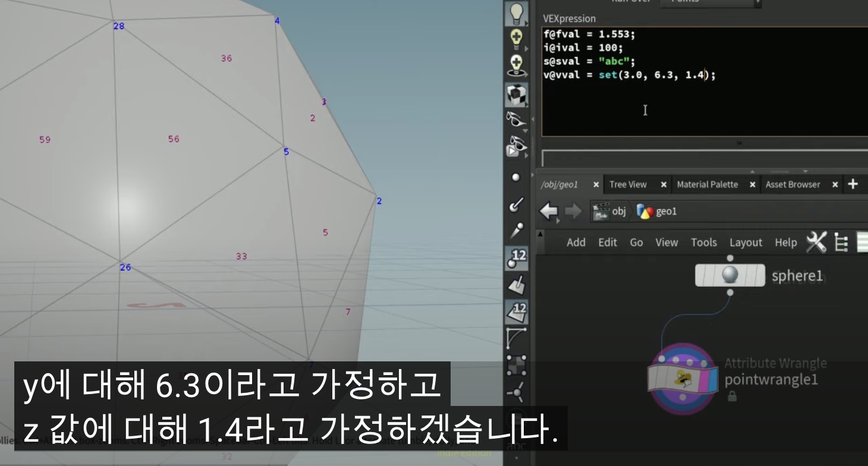Enable high quality lighting with shadows bulb

(x=516, y=65)
